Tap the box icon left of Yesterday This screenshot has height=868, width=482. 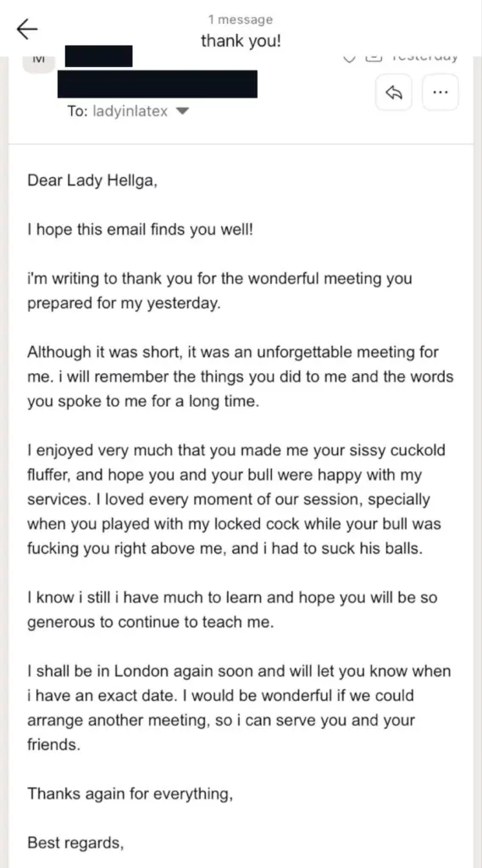tap(374, 58)
